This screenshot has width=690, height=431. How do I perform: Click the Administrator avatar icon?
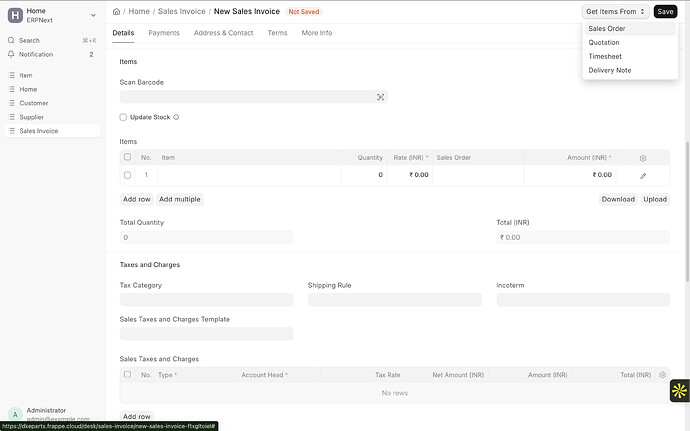[15, 414]
